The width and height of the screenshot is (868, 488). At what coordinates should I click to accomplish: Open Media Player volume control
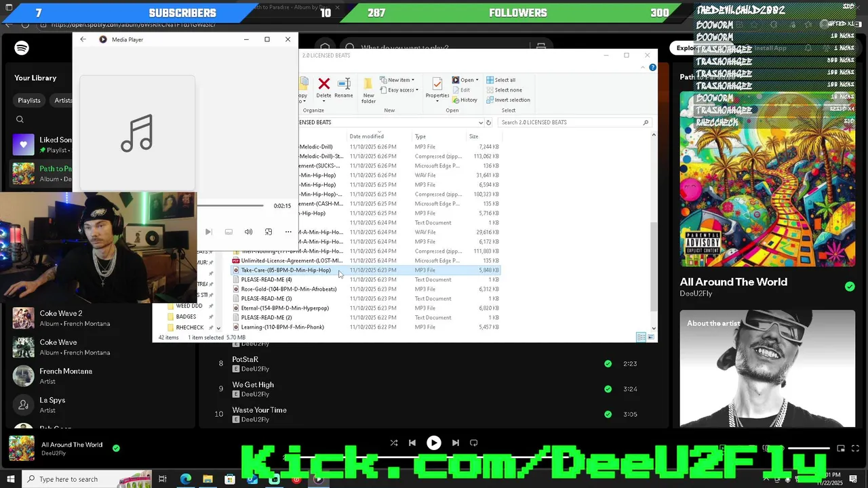248,232
